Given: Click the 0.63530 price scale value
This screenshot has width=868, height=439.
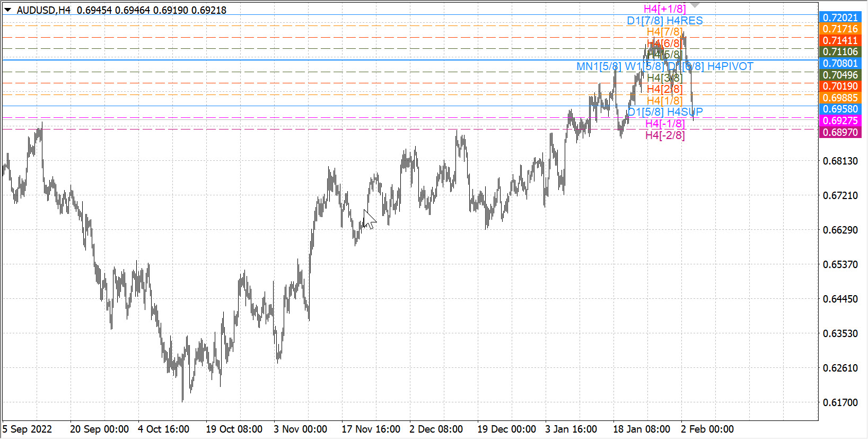Looking at the screenshot, I should tap(840, 334).
